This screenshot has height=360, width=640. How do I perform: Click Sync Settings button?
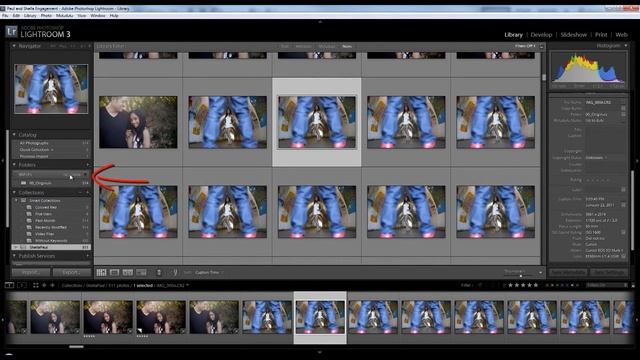click(x=609, y=272)
